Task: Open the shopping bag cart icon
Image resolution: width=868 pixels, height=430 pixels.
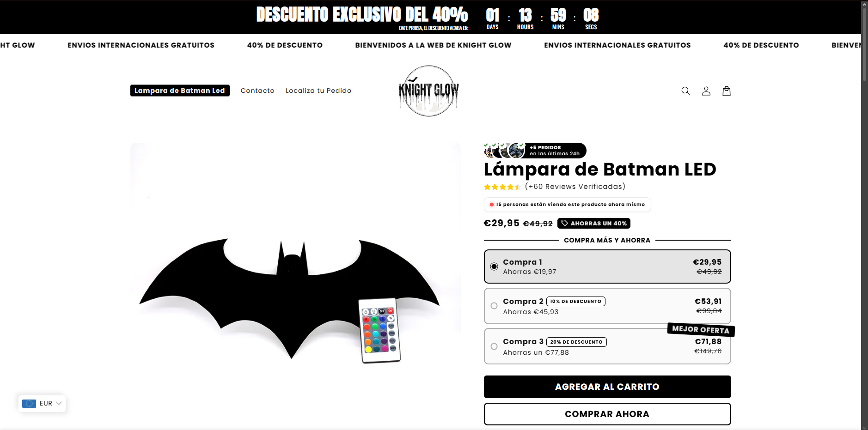Action: tap(726, 91)
